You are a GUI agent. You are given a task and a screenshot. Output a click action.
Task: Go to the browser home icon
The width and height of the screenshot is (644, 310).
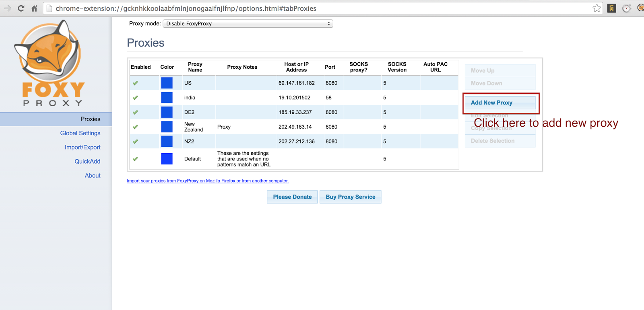point(34,8)
